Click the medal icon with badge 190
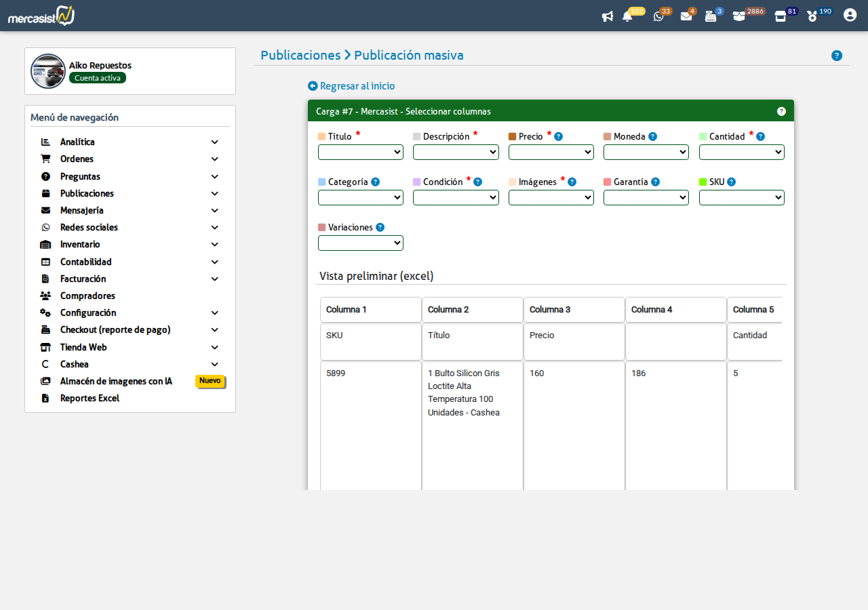868x610 pixels. (x=812, y=16)
